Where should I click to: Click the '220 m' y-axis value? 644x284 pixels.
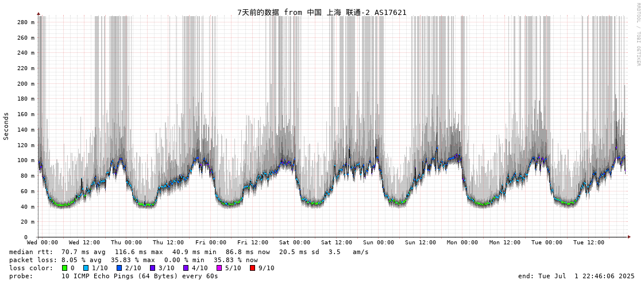pyautogui.click(x=26, y=68)
